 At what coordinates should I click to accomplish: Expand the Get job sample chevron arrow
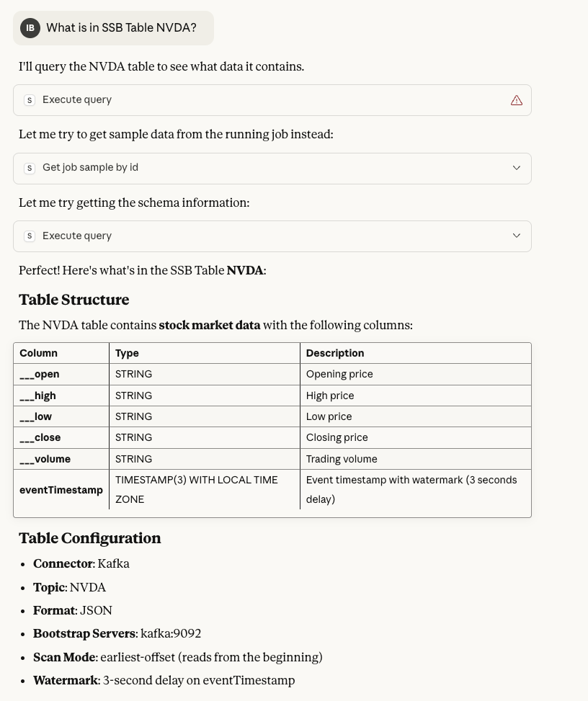[x=517, y=167]
